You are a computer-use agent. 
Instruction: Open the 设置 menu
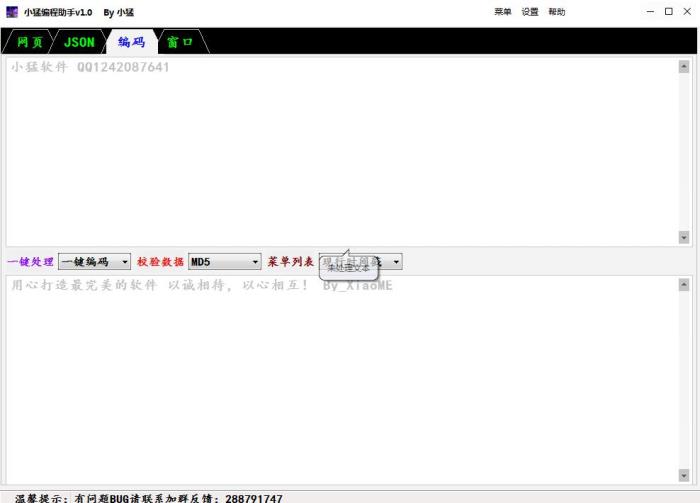click(x=530, y=12)
